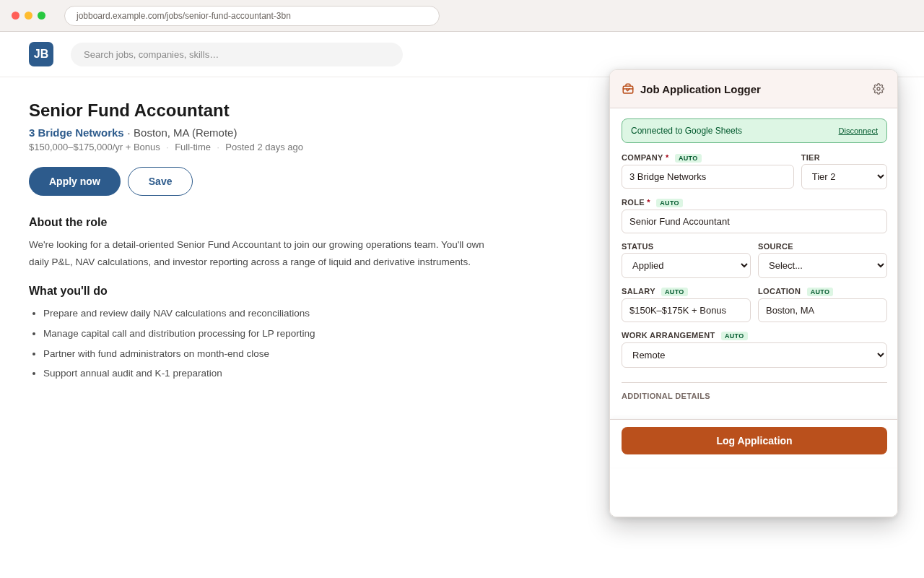
Task: Open the Job Application Logger settings gear
Action: [878, 89]
